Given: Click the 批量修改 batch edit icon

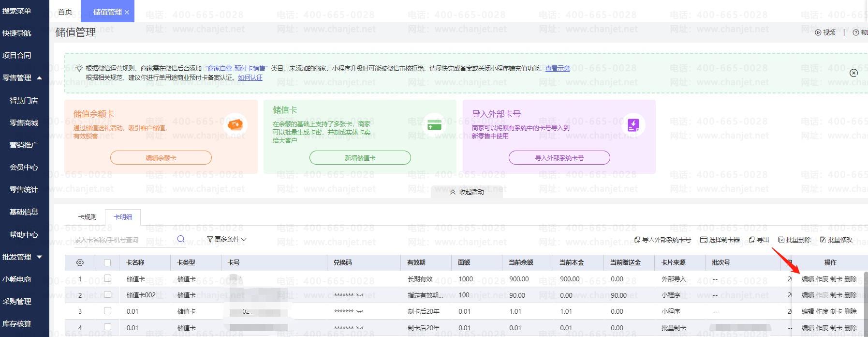Looking at the screenshot, I should 823,240.
